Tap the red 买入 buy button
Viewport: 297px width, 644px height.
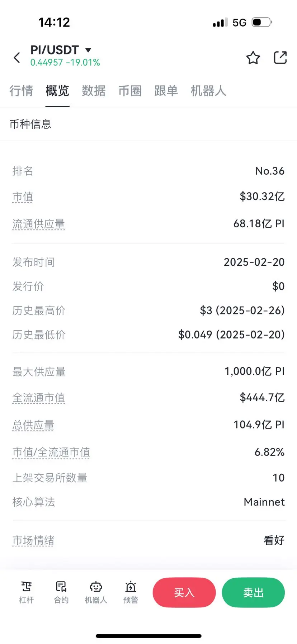[x=184, y=592]
